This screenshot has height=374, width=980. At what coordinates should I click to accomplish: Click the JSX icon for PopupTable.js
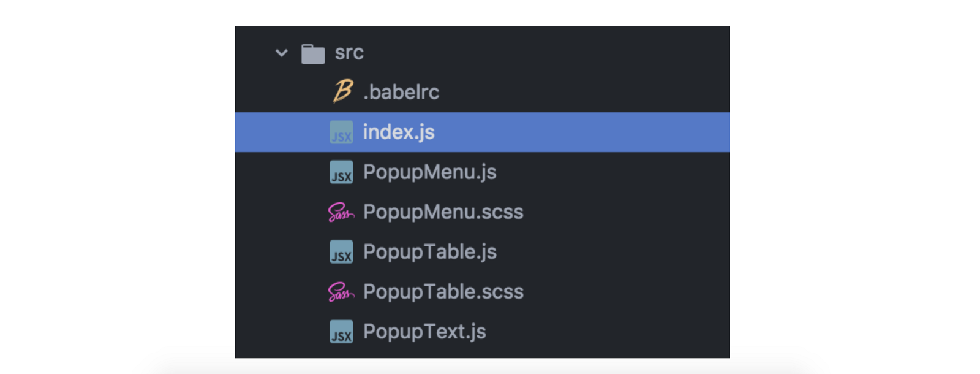[341, 252]
